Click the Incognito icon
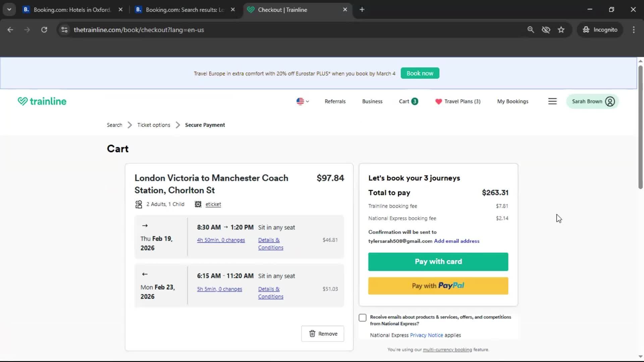Image resolution: width=644 pixels, height=362 pixels. click(586, 29)
